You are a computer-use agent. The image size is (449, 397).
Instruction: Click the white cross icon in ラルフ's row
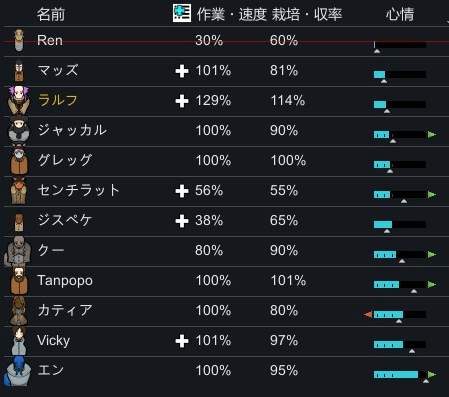[x=182, y=101]
